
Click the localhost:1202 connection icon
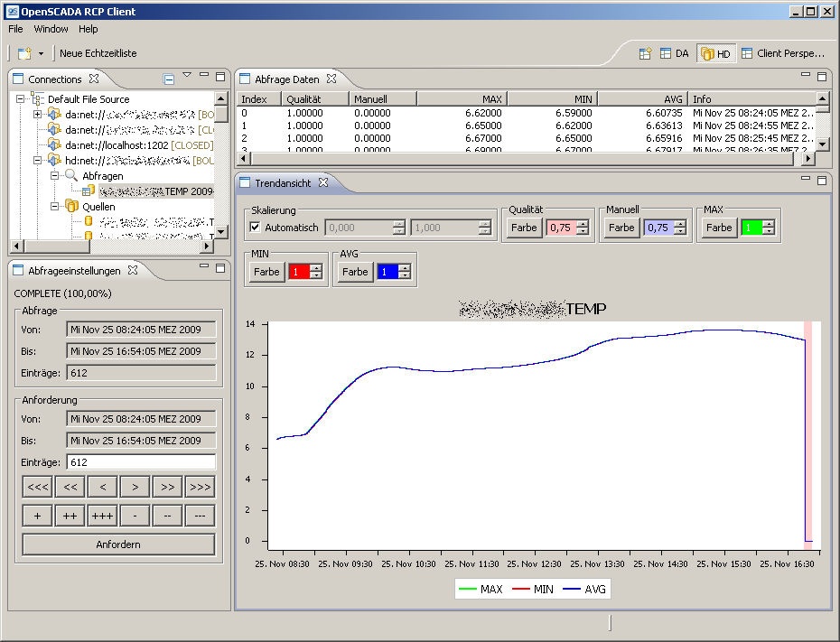coord(54,145)
